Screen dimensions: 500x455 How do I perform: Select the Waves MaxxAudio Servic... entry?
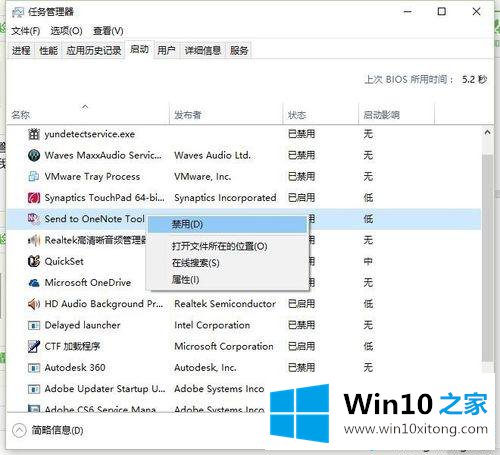(x=103, y=156)
